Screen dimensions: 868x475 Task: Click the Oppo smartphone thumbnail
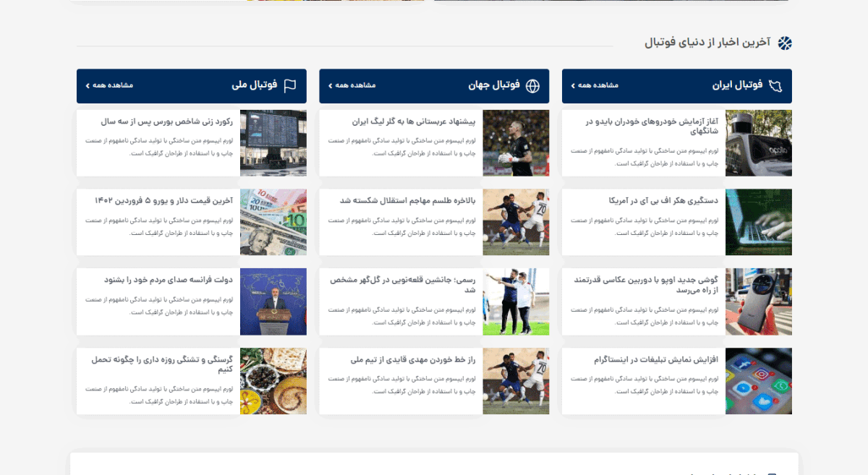(758, 301)
